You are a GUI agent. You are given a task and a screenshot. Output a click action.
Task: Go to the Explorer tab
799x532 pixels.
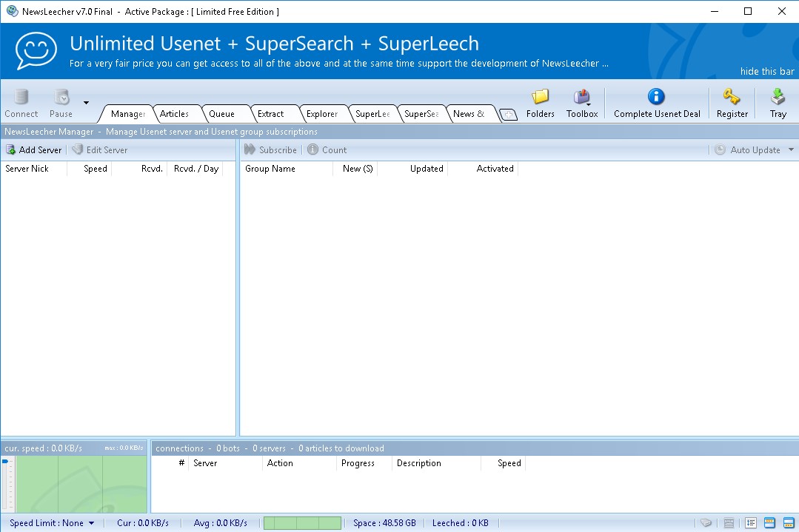click(321, 113)
